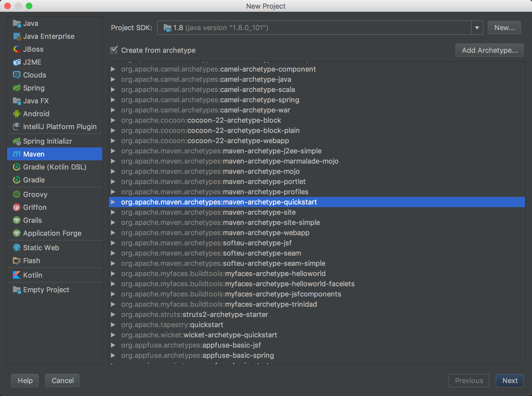Viewport: 532px width, 396px height.
Task: Select the Gradle Kotlin DSL icon
Action: [x=17, y=167]
